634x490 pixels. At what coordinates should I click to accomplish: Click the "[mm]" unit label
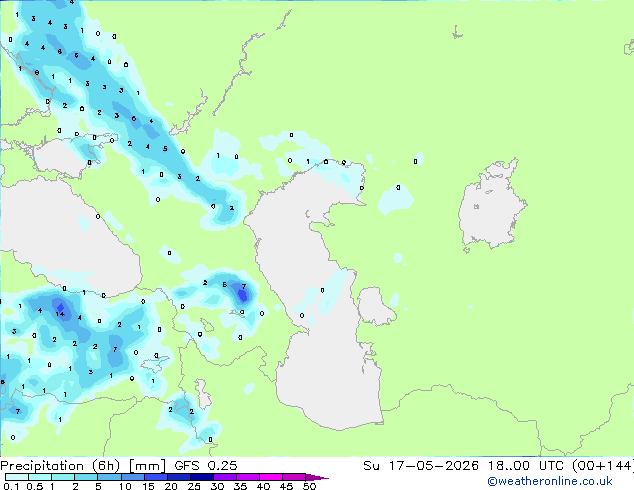coord(147,466)
